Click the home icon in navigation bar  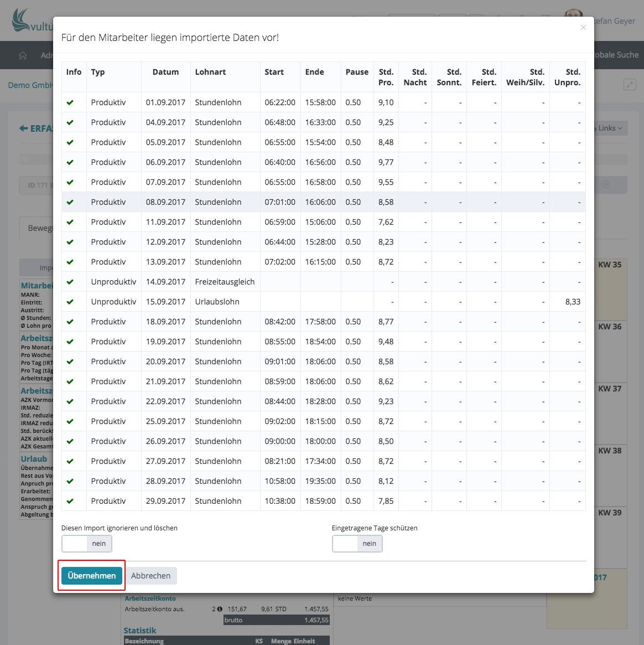[23, 55]
